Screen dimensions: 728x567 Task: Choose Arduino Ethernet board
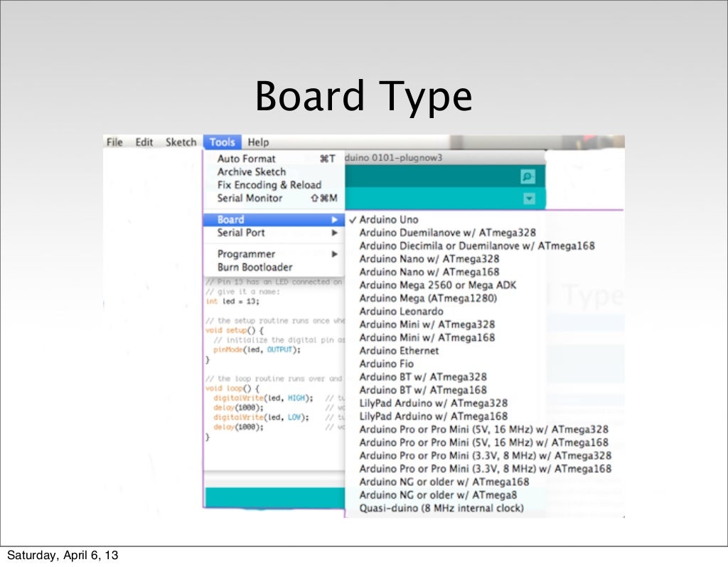[484, 351]
